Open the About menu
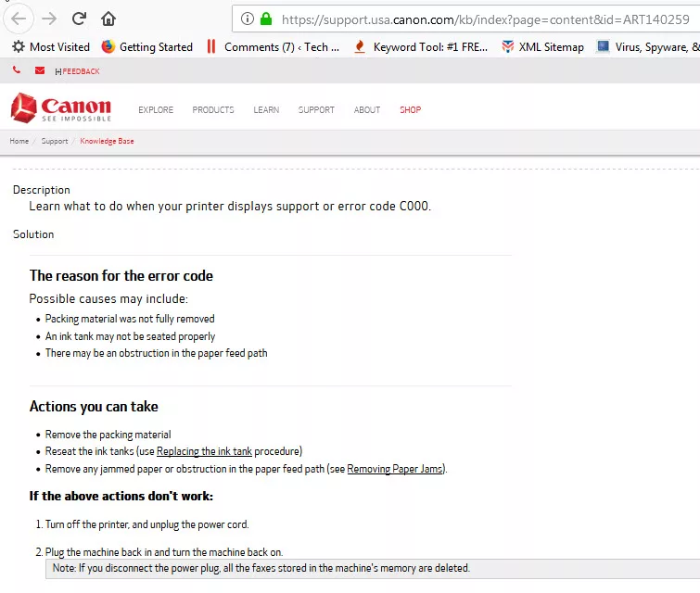The image size is (700, 593). point(367,109)
